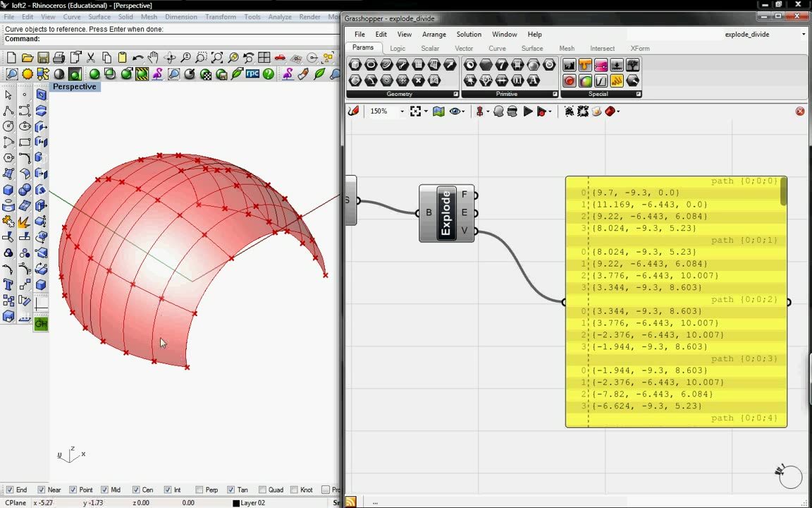The height and width of the screenshot is (508, 812).
Task: Expand the Geometry panel group
Action: point(455,94)
